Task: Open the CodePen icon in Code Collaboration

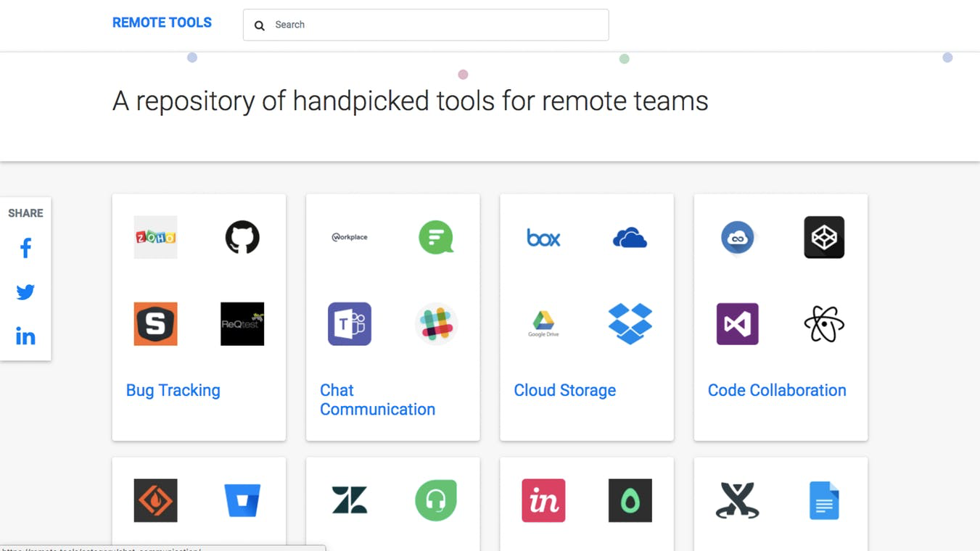Action: [x=824, y=237]
